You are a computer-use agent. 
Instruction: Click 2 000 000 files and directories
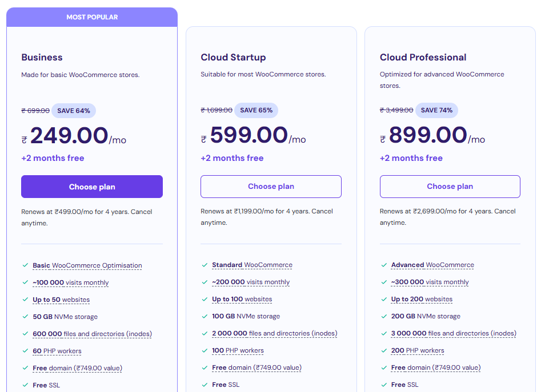[x=275, y=333]
